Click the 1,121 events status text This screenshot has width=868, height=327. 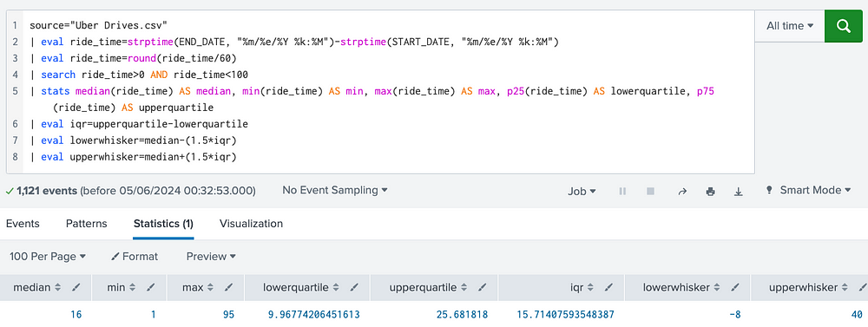point(47,191)
